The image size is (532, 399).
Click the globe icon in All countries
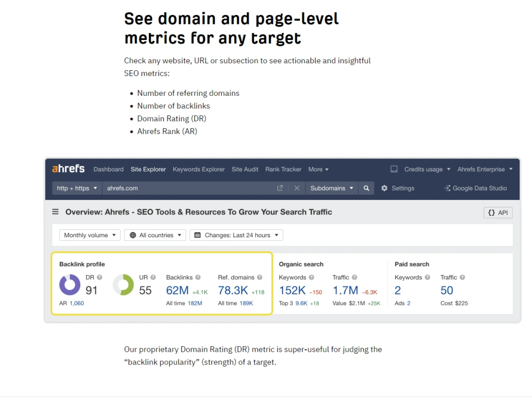132,235
